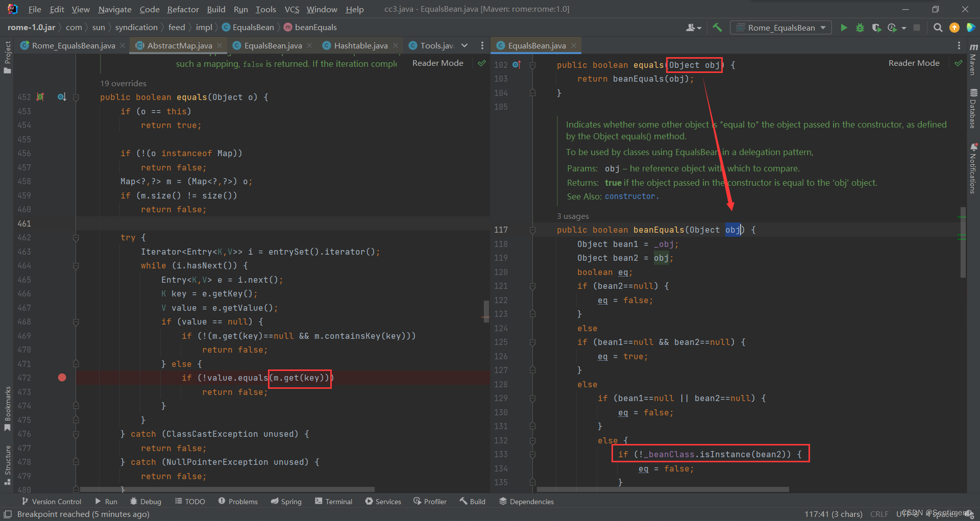Open the Terminal tool window
This screenshot has height=521, width=980.
click(x=334, y=502)
